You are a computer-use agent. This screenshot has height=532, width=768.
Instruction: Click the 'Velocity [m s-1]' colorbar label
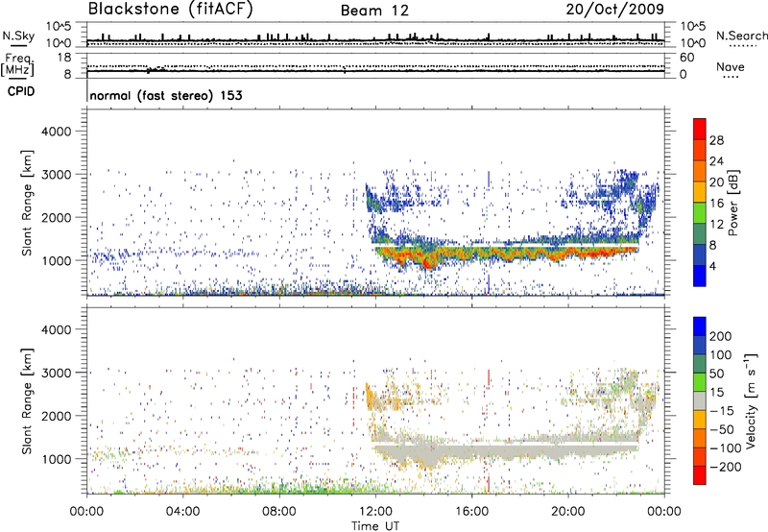(x=751, y=400)
